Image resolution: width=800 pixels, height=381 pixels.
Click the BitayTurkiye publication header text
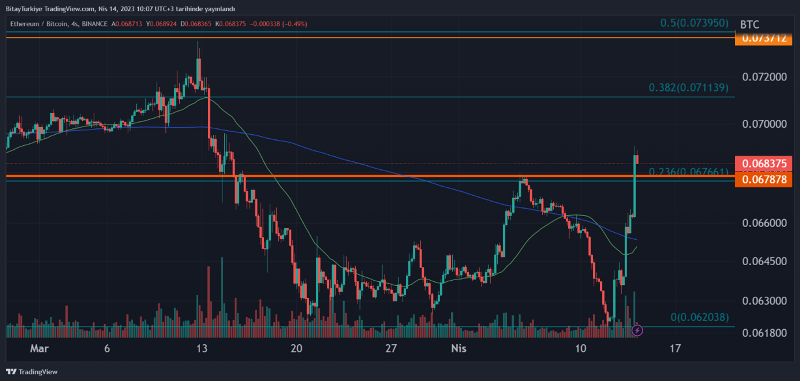coord(120,9)
